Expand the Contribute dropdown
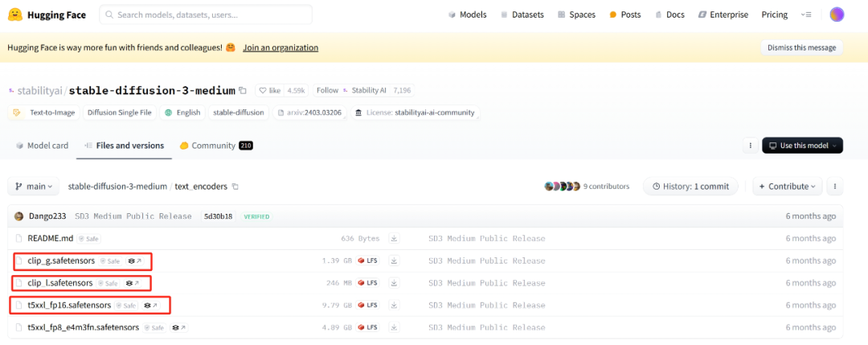This screenshot has height=345, width=868. 787,187
